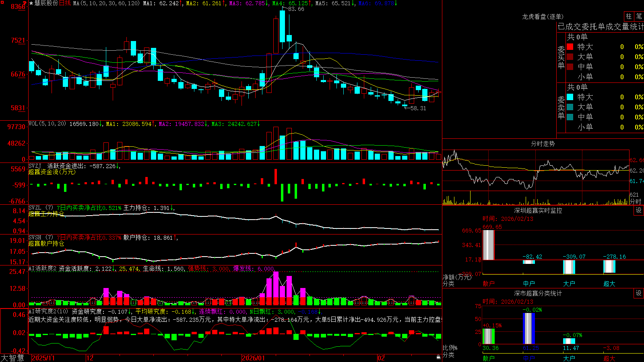Click the 龙虎看盘(逐单) panel title
Image resolution: width=644 pixels, height=362 pixels.
[543, 16]
